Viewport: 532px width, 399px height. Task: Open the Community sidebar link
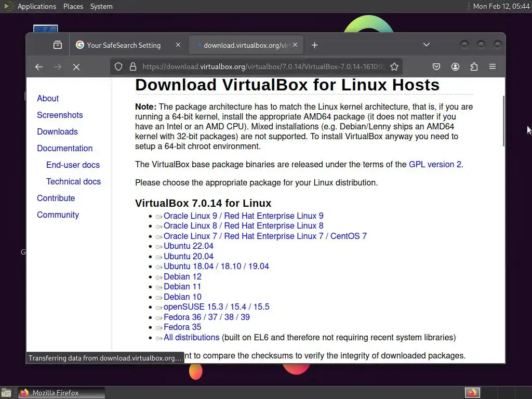(58, 215)
